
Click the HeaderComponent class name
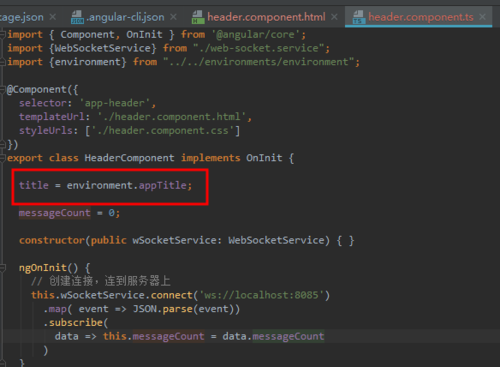tap(129, 158)
